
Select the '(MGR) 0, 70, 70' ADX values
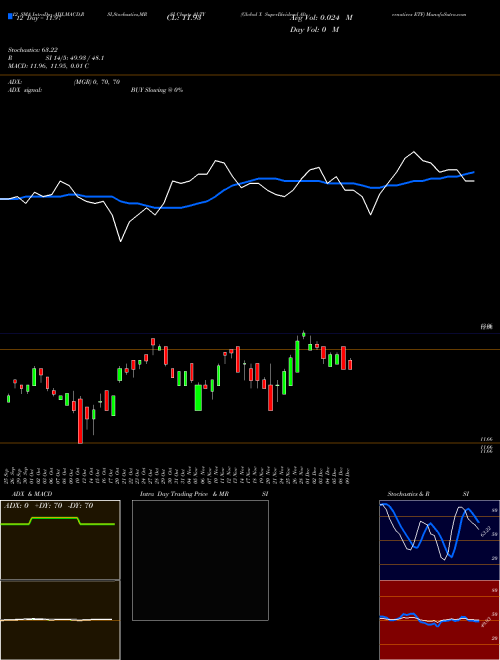(97, 82)
